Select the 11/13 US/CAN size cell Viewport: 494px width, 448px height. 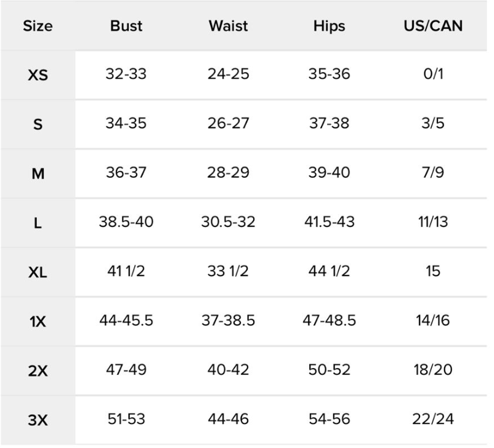pos(432,222)
